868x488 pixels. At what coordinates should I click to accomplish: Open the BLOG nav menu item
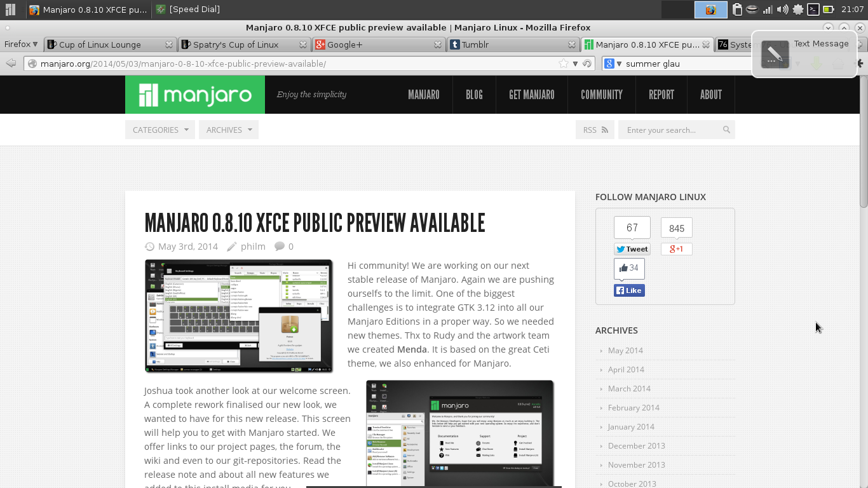pos(474,95)
